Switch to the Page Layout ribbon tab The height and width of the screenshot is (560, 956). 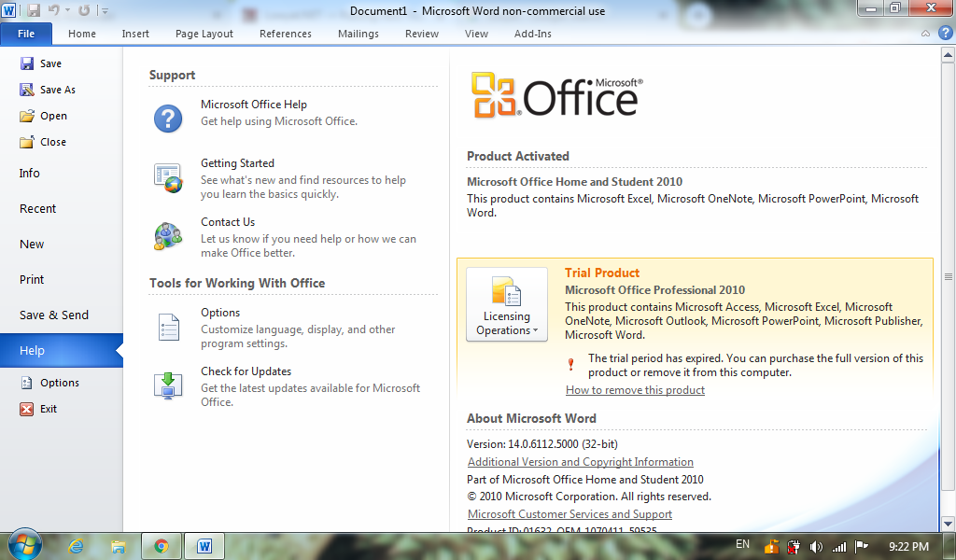(204, 34)
